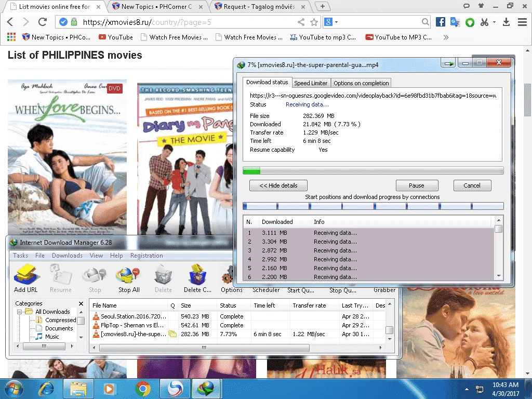The image size is (532, 399).
Task: Open a new browser tab
Action: [322, 6]
